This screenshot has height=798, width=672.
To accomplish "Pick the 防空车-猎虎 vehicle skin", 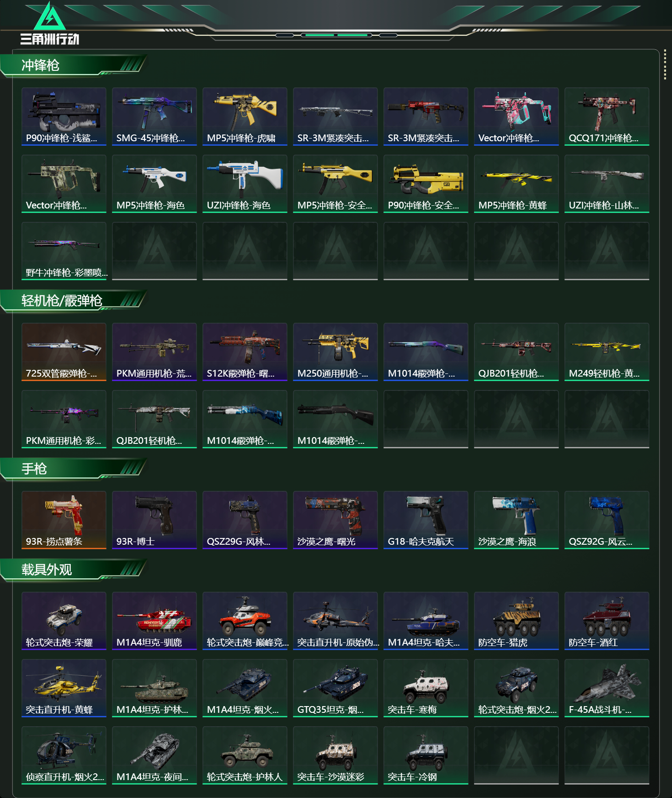I will tap(516, 621).
